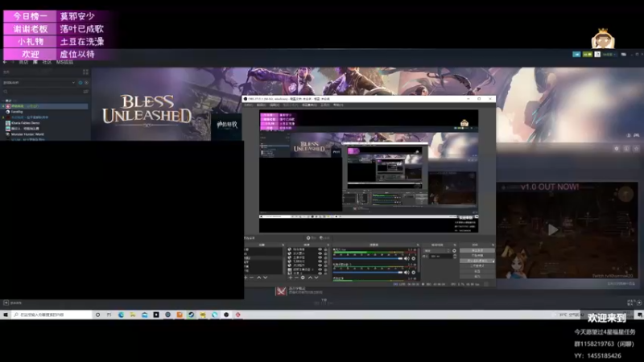Toggle eye visibility of first OBS source
The width and height of the screenshot is (644, 362).
click(320, 249)
